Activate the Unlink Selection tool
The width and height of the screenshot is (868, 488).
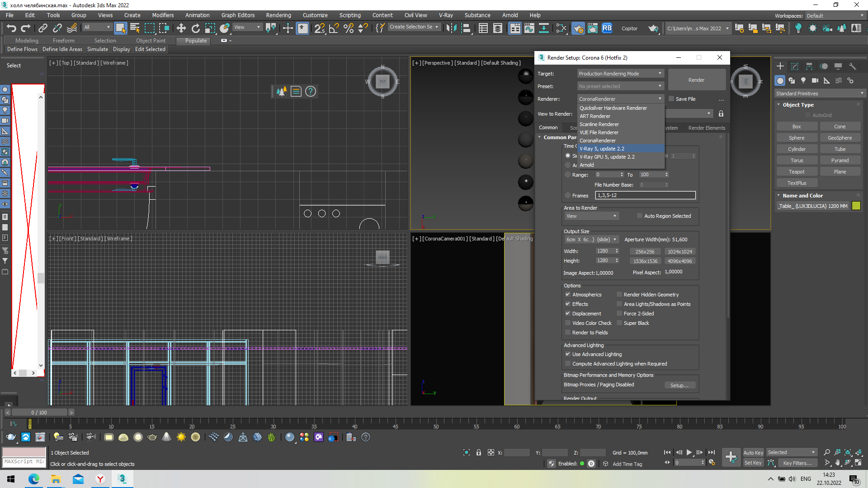(x=57, y=28)
